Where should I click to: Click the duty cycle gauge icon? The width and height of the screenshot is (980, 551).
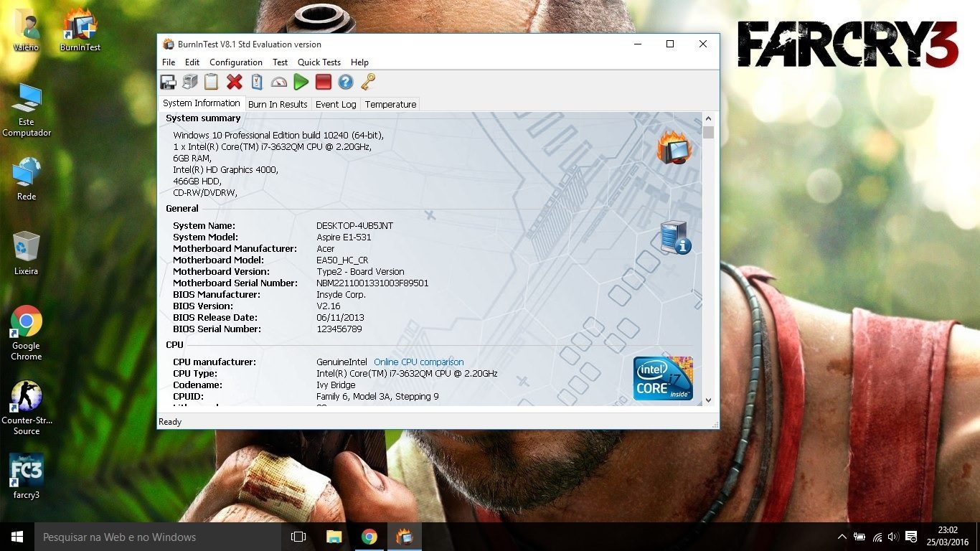click(279, 82)
